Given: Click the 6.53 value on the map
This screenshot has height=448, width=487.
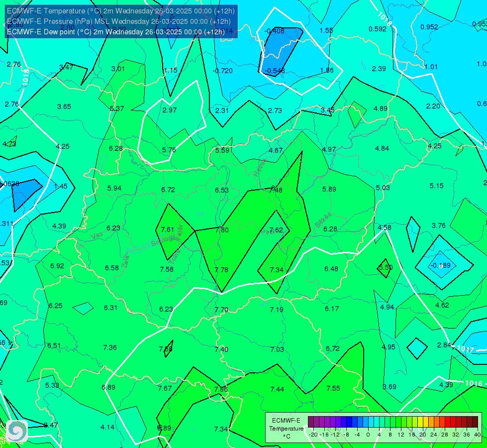Looking at the screenshot, I should [x=222, y=190].
